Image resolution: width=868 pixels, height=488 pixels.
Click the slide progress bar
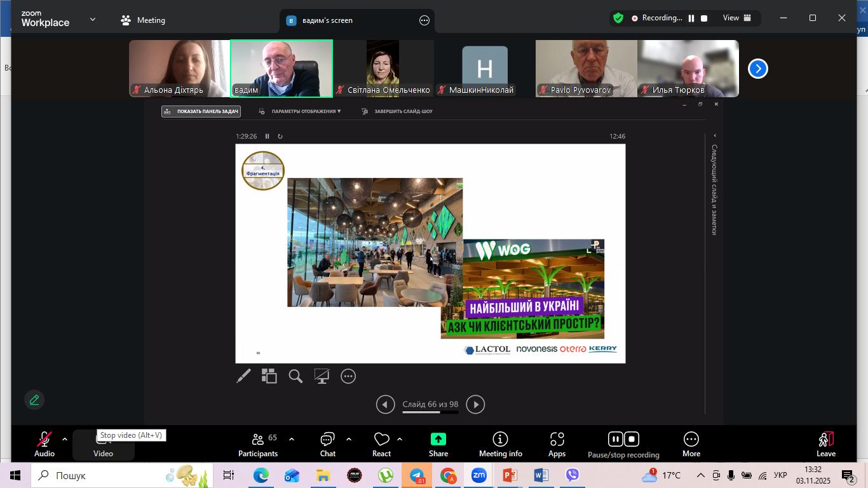click(x=430, y=412)
